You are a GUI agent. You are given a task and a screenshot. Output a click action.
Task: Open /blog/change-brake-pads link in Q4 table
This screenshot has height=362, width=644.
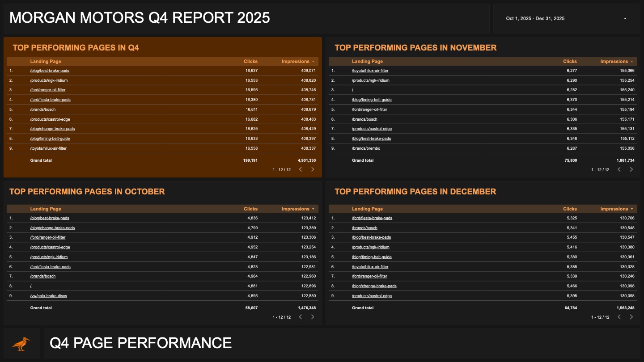[x=52, y=129]
